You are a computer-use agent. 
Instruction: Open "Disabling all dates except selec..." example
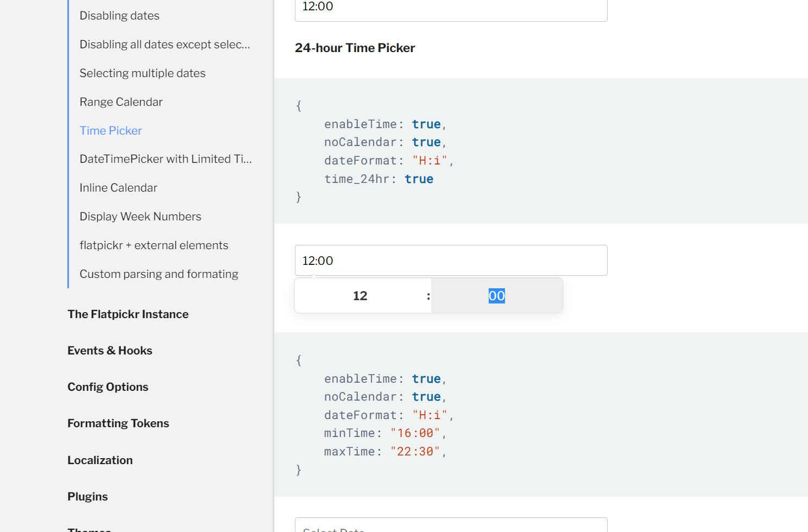pyautogui.click(x=164, y=44)
